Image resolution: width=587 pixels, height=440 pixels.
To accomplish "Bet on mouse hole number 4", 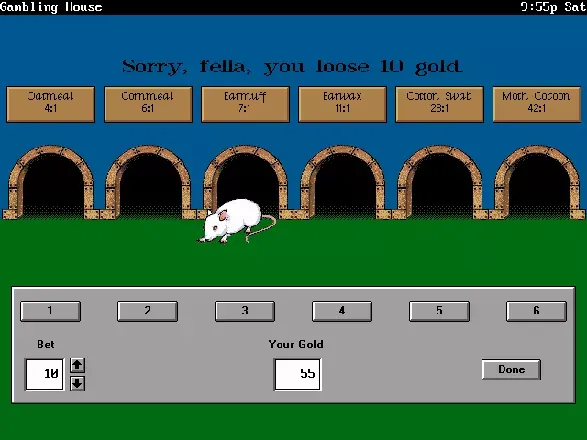I will 342,311.
